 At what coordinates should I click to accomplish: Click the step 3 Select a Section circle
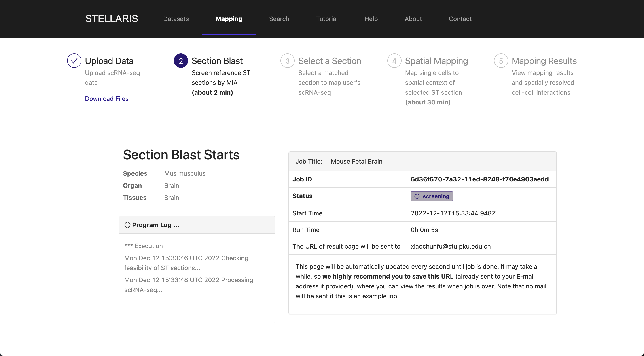(288, 61)
